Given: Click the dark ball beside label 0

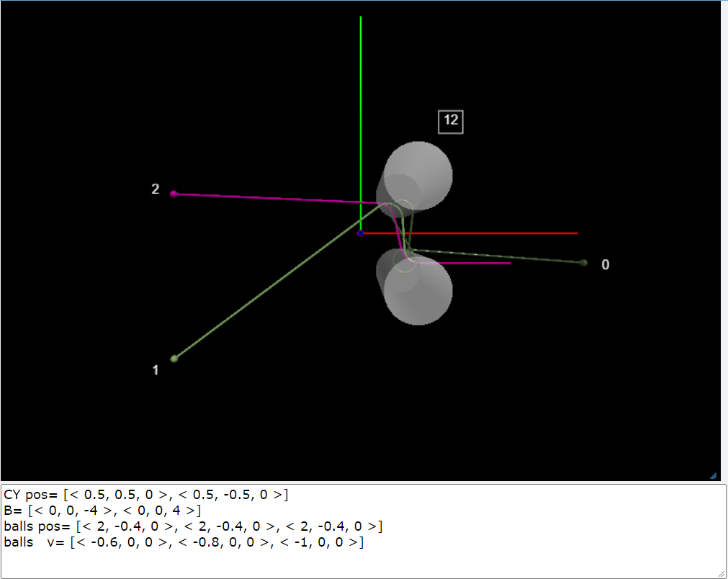Looking at the screenshot, I should click(583, 263).
